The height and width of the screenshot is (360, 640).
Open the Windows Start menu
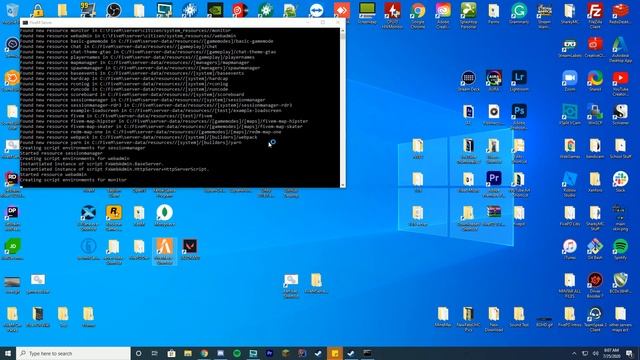[x=8, y=353]
